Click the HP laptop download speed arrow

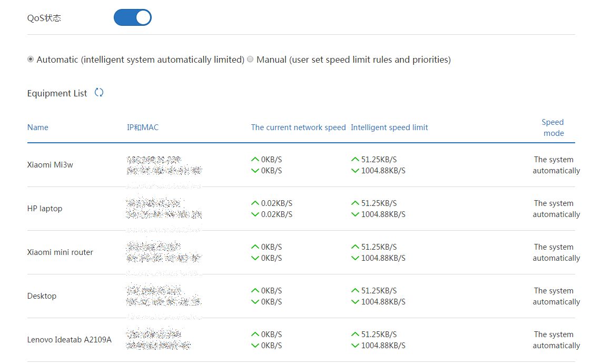(x=255, y=214)
